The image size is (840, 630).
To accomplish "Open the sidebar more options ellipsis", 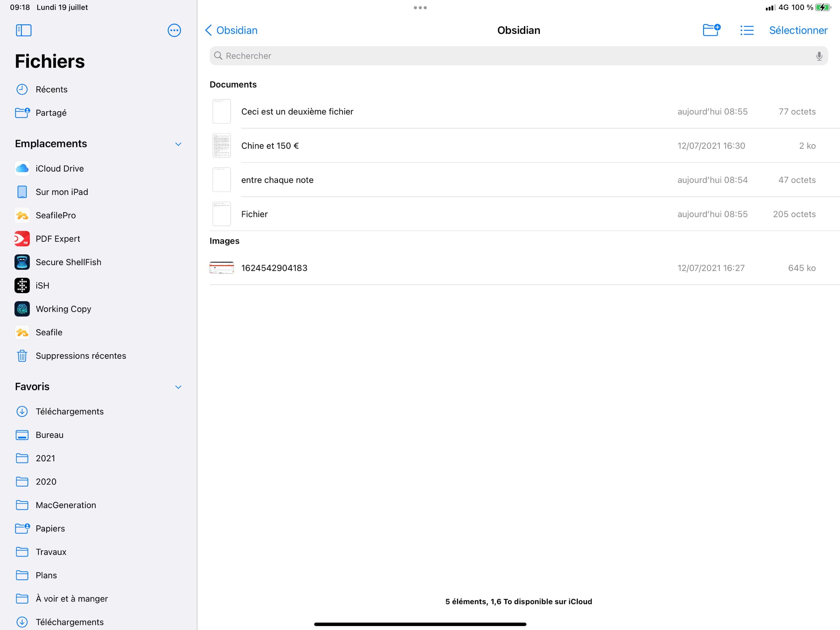I will coord(174,30).
